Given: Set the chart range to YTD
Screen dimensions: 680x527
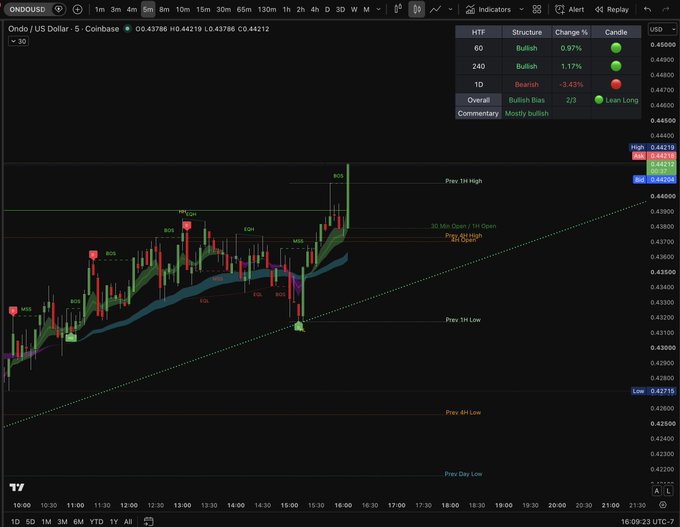Looking at the screenshot, I should pos(96,521).
